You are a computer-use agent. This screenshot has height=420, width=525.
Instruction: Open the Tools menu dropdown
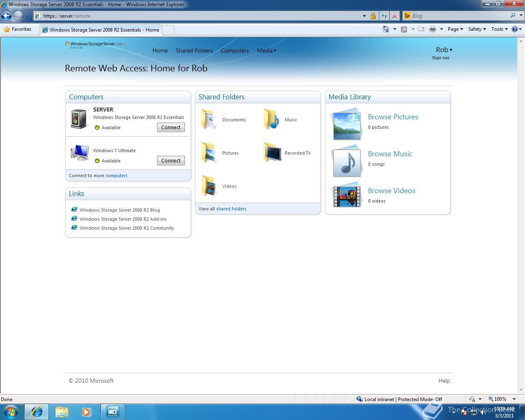(500, 29)
